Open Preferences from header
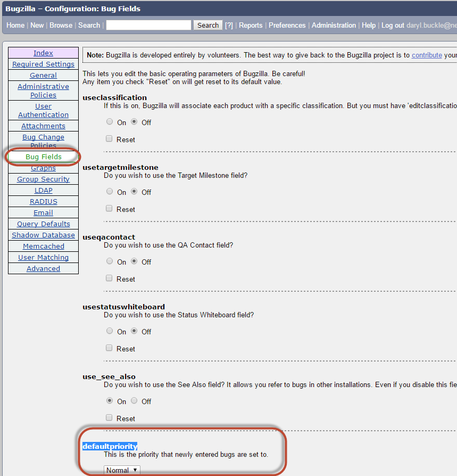 287,25
